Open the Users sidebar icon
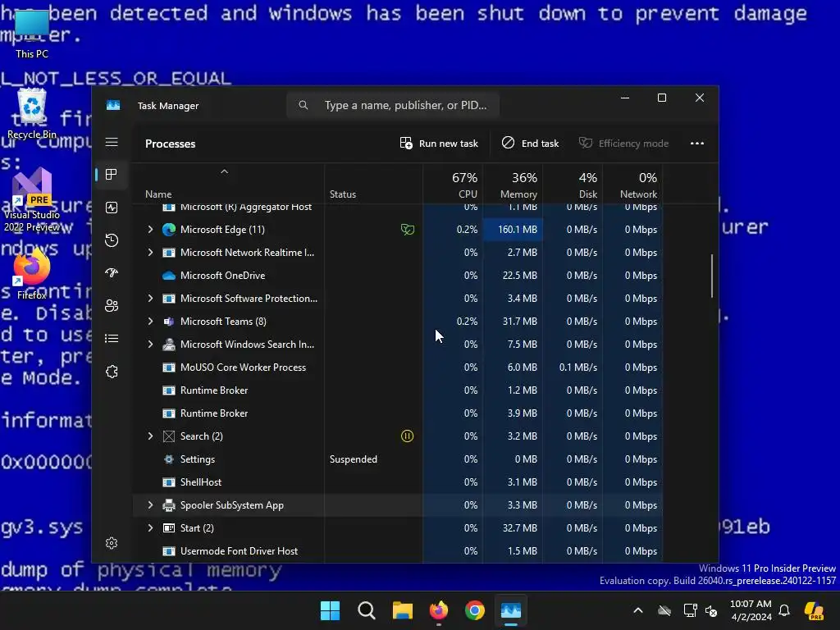Viewport: 840px width, 630px height. (x=112, y=305)
